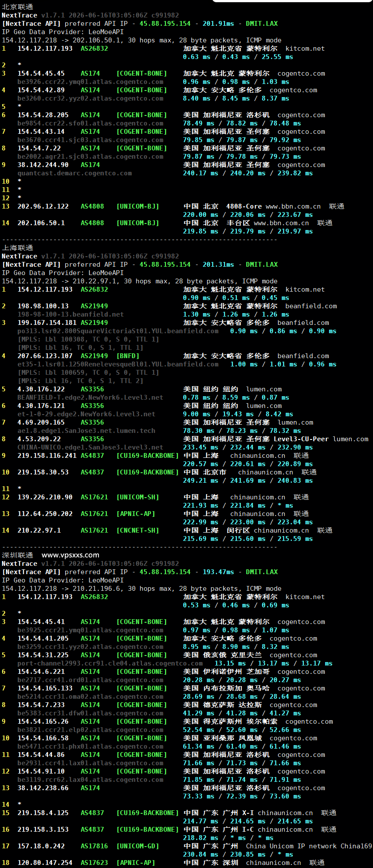Click hop IP 198.98.100.13
Image resolution: width=373 pixels, height=868 pixels.
pyautogui.click(x=43, y=306)
